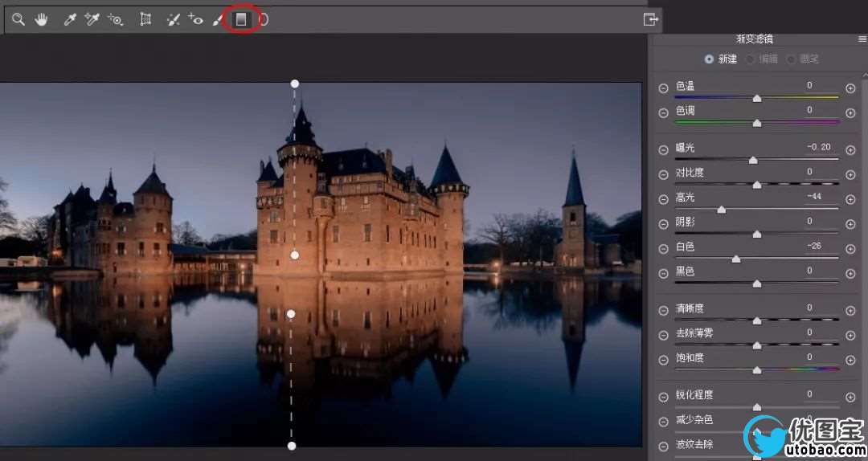Decrease 高光 with its minus button

point(663,199)
